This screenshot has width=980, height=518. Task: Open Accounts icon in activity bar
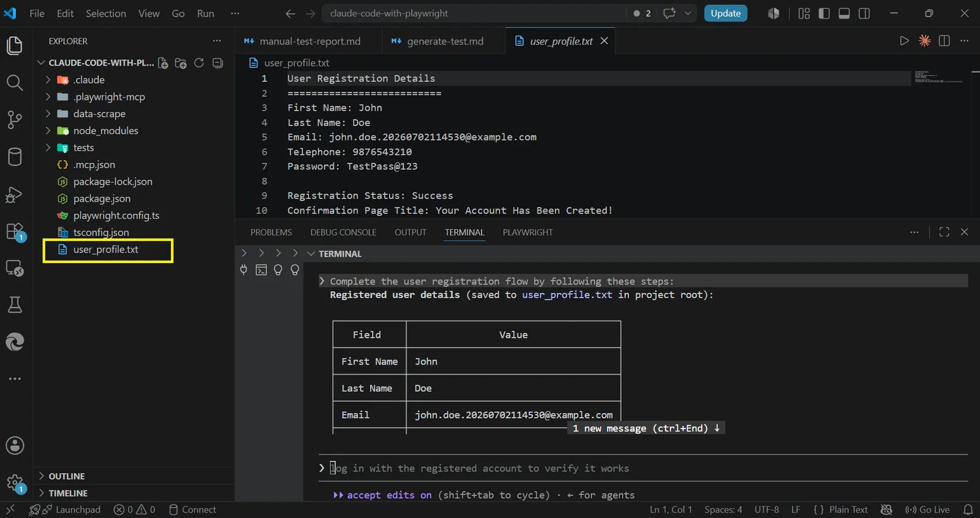tap(15, 446)
